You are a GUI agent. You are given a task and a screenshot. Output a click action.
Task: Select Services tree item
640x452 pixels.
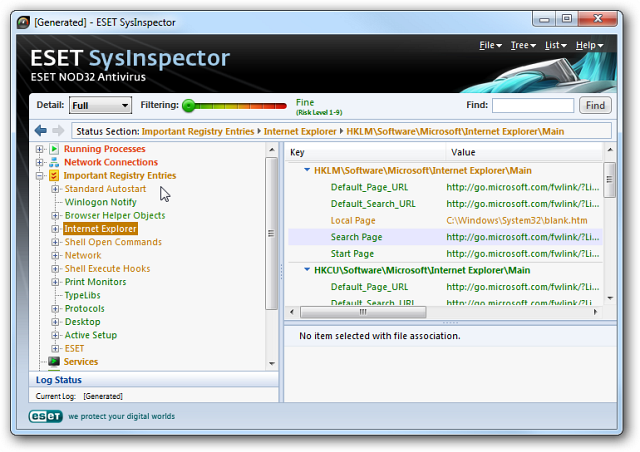pos(81,362)
